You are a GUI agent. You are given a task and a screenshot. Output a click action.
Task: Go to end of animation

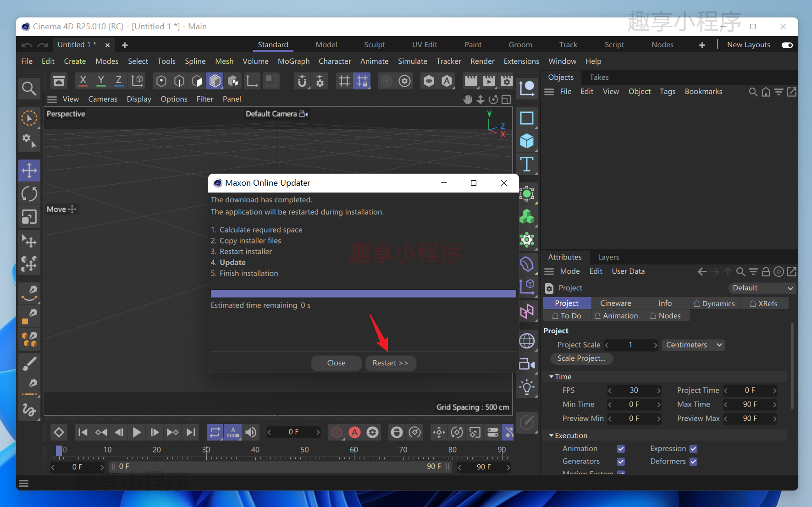click(191, 432)
